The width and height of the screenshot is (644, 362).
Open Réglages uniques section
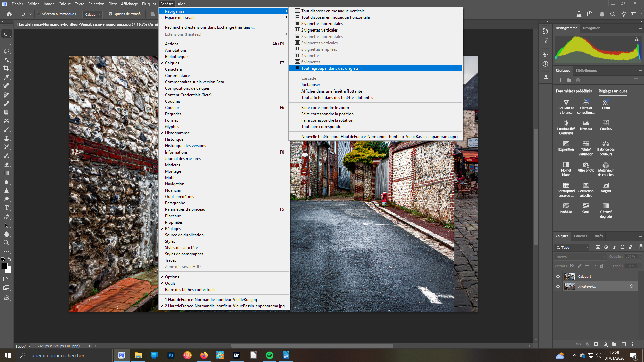pos(612,91)
